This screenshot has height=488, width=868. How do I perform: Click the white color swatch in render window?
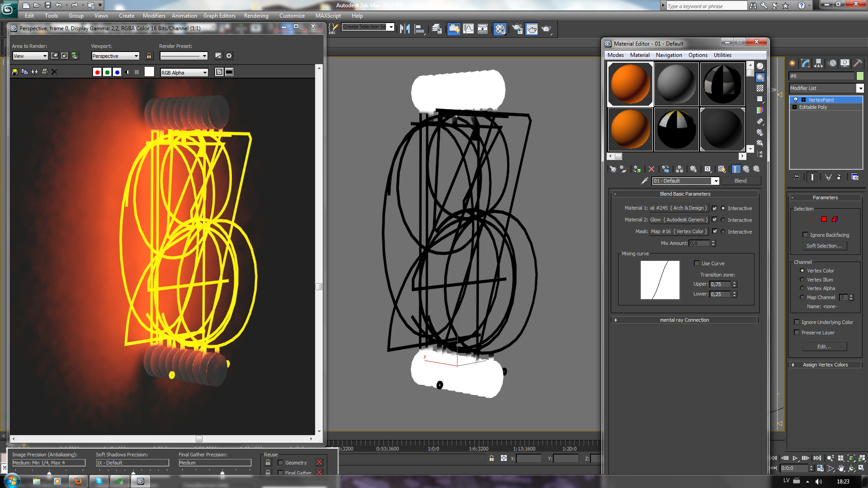[149, 72]
